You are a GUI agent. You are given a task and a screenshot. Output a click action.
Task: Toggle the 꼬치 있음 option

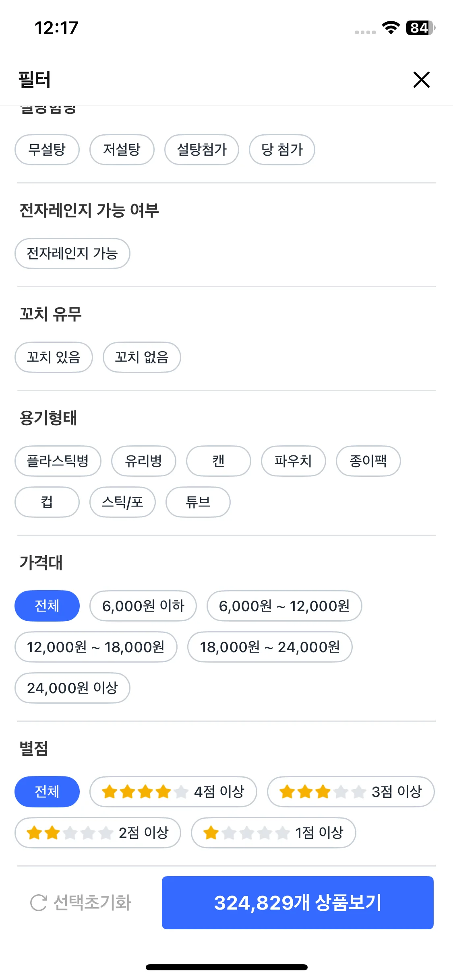tap(54, 357)
